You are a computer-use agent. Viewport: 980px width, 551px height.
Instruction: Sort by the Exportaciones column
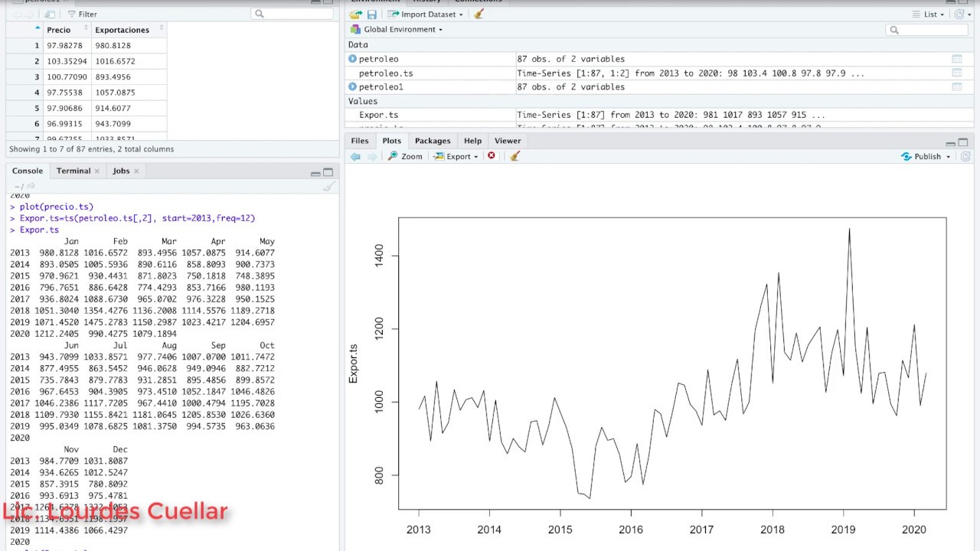pos(129,30)
